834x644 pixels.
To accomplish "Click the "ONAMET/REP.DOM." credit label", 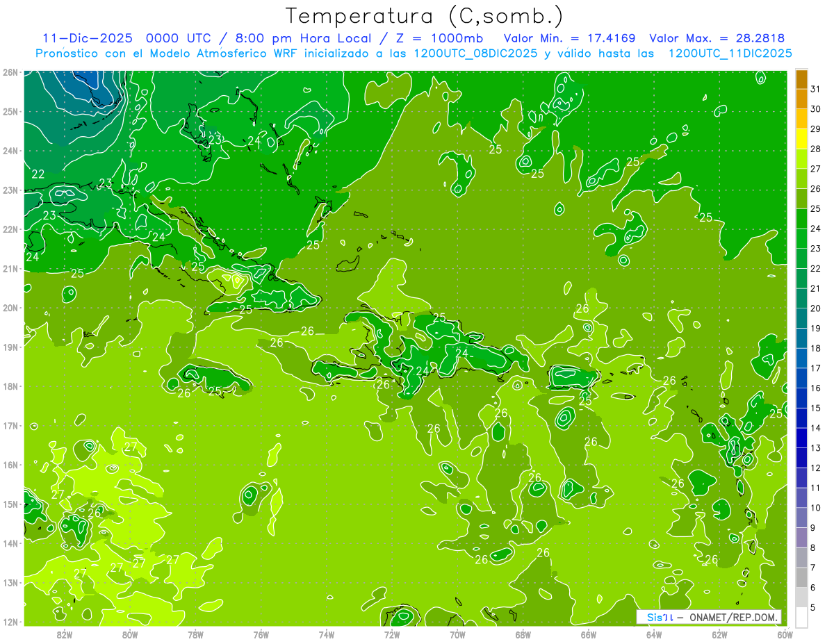I will click(x=733, y=617).
